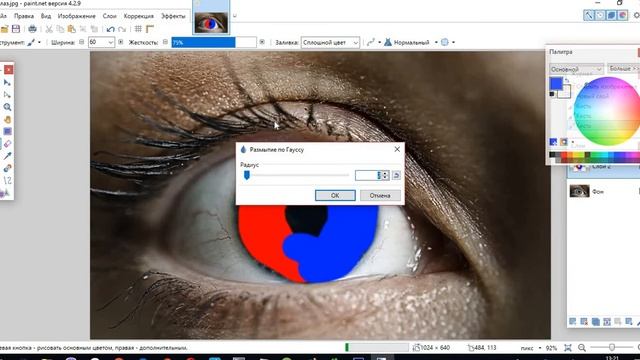Open the Вид menu
The image size is (640, 360).
pos(46,16)
